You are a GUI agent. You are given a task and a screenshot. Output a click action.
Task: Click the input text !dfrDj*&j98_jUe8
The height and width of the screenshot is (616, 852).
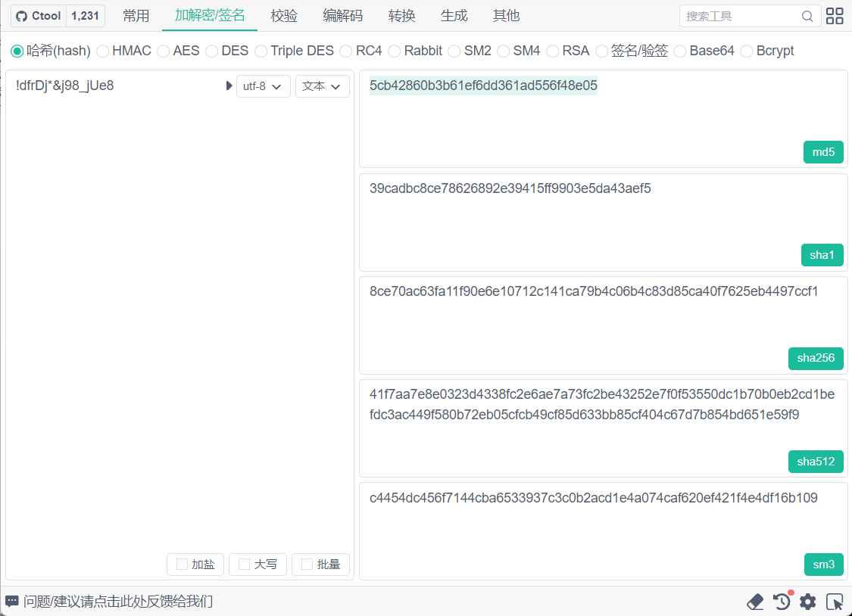(64, 86)
